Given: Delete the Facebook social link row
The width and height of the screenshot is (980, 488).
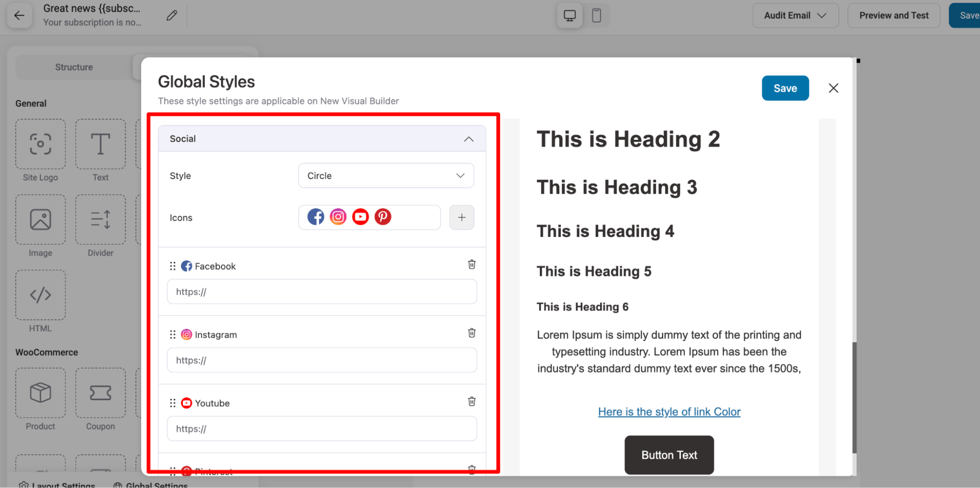Looking at the screenshot, I should click(x=472, y=265).
